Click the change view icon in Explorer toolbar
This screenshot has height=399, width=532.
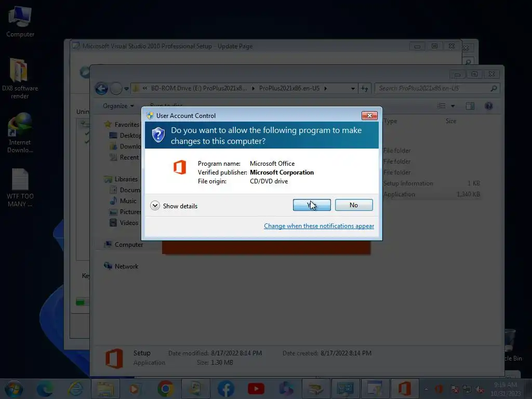click(x=442, y=106)
